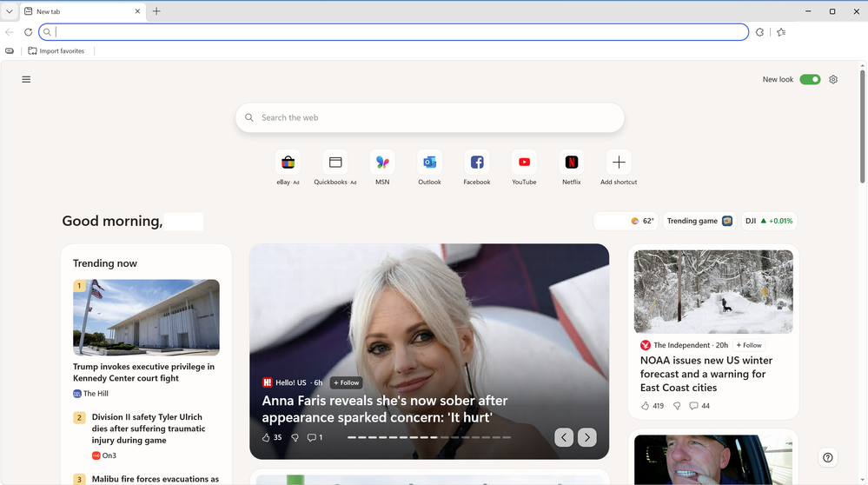Screen dimensions: 868x485
Task: Read Trump invokes executive privilege article
Action: (x=143, y=372)
